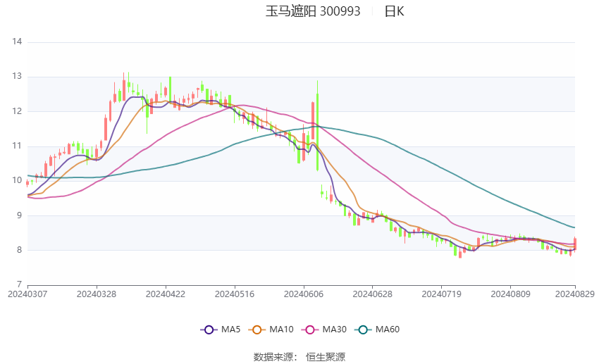Toggle the MA60 legend marker icon
The height and width of the screenshot is (364, 599).
click(x=363, y=330)
